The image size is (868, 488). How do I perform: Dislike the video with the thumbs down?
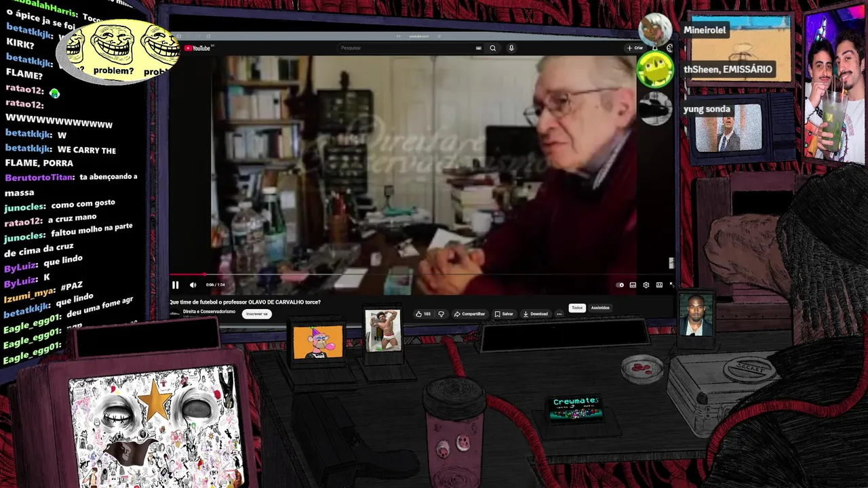pyautogui.click(x=441, y=314)
